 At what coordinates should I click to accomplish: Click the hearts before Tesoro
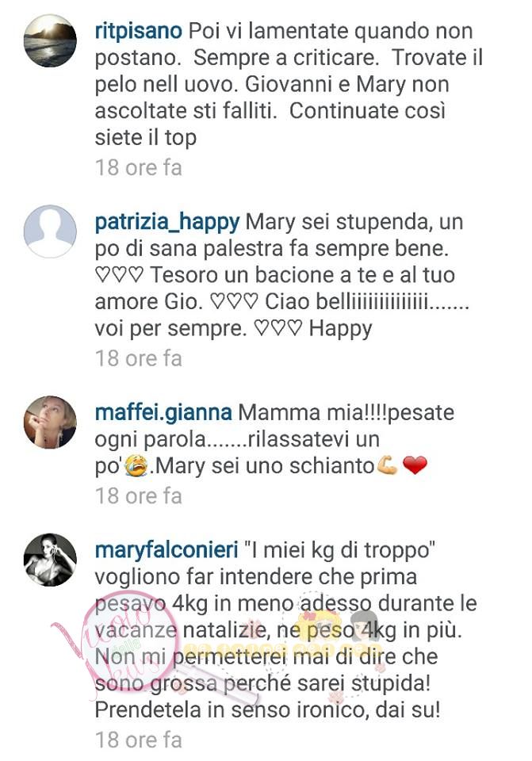[120, 275]
